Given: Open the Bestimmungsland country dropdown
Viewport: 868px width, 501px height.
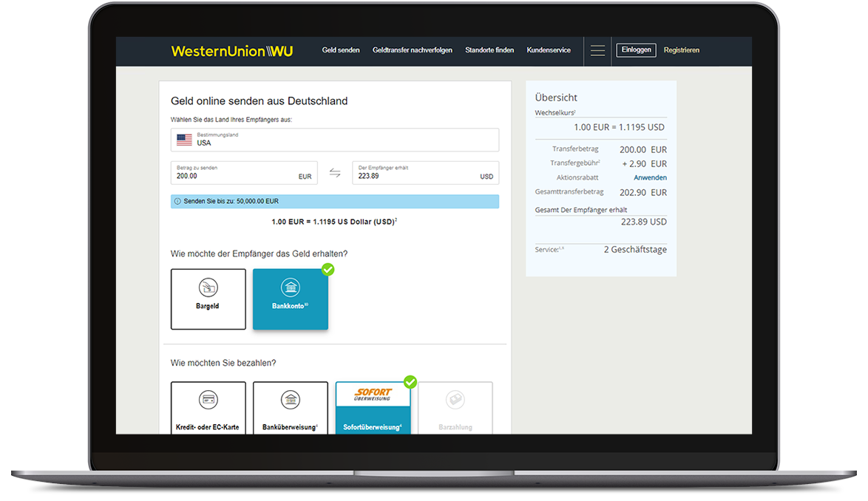Looking at the screenshot, I should [335, 140].
